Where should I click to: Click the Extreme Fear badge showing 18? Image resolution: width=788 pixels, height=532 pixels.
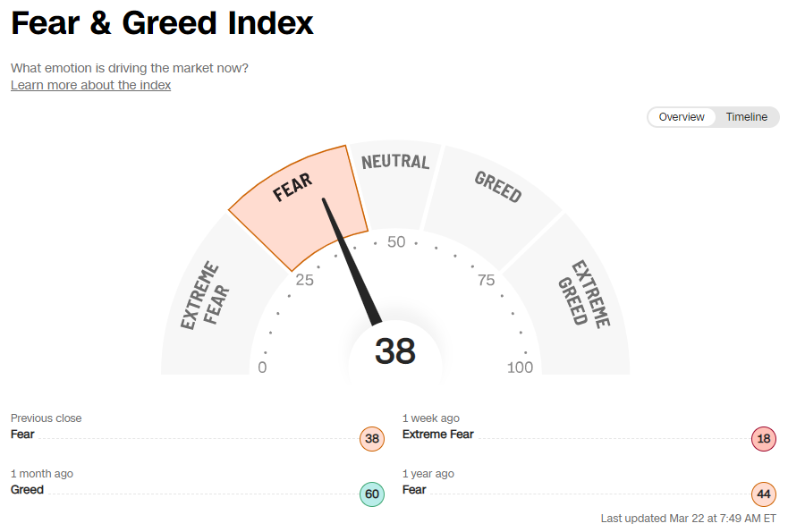pyautogui.click(x=763, y=439)
